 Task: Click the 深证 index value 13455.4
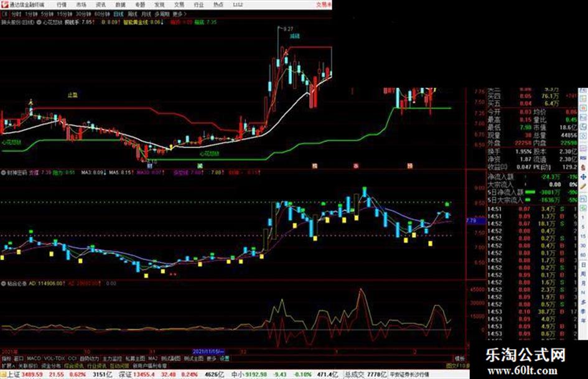pos(144,374)
